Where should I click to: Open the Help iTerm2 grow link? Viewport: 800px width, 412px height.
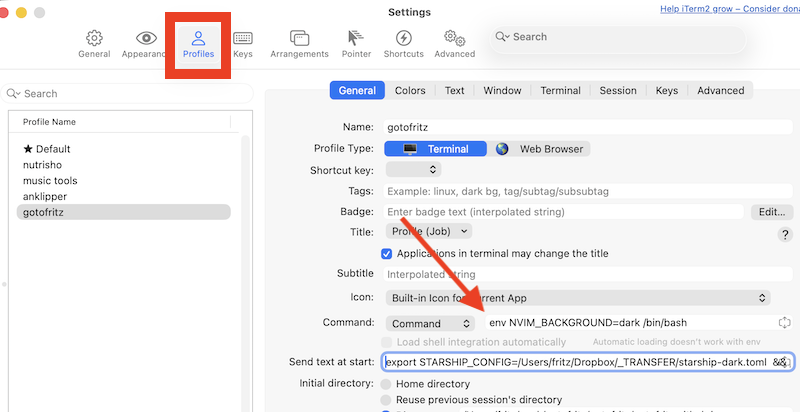[730, 9]
